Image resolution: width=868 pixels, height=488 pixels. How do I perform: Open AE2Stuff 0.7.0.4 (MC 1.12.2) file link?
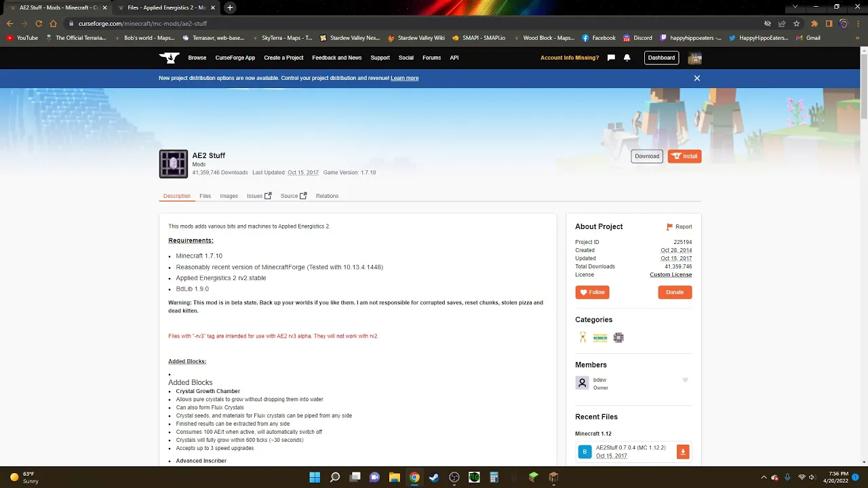(x=631, y=448)
